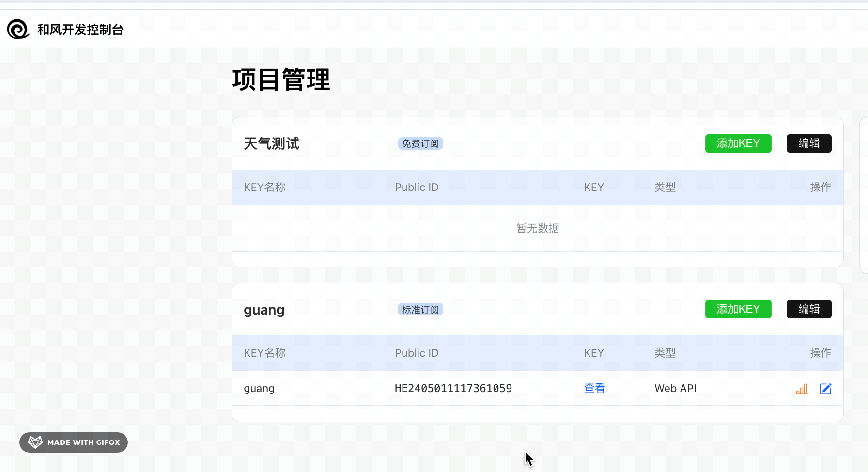Click 添加KEY button for 天气测试 project
The height and width of the screenshot is (472, 868).
pyautogui.click(x=738, y=143)
